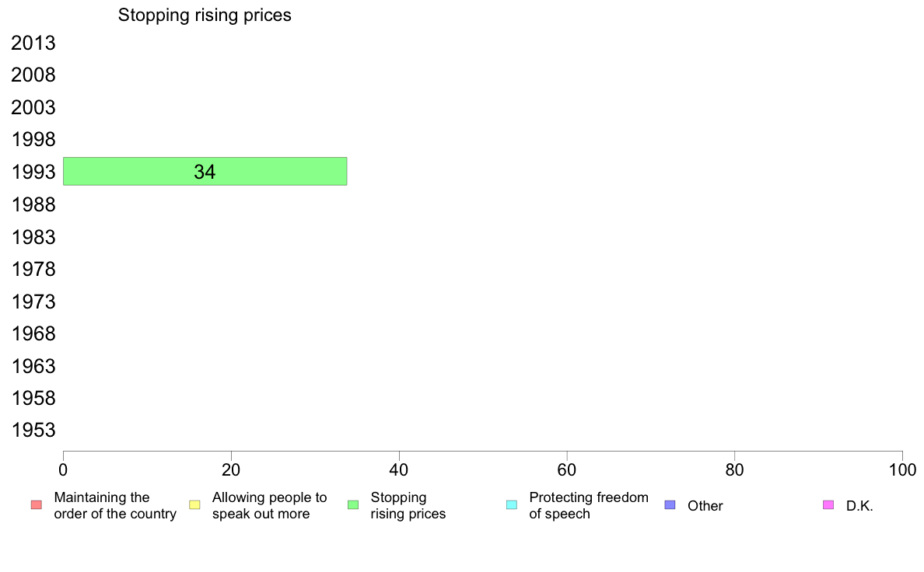The width and height of the screenshot is (924, 572).
Task: Select the 2008 year label
Action: [x=33, y=75]
